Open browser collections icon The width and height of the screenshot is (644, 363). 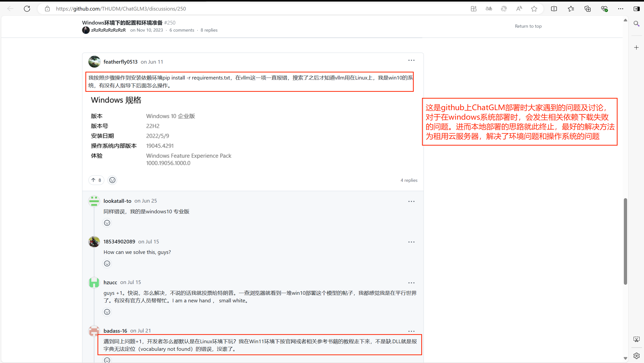coord(587,9)
